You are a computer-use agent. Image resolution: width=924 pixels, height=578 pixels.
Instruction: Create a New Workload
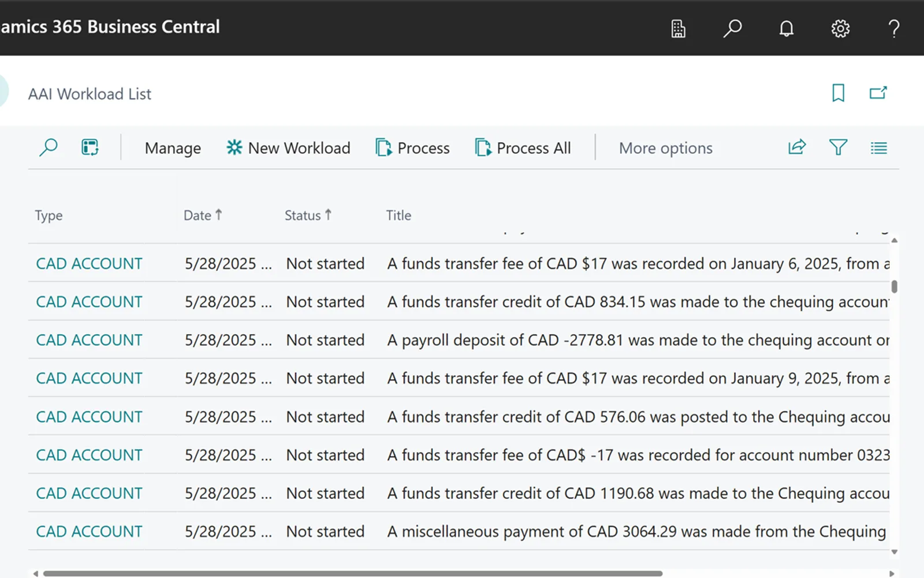pyautogui.click(x=288, y=148)
